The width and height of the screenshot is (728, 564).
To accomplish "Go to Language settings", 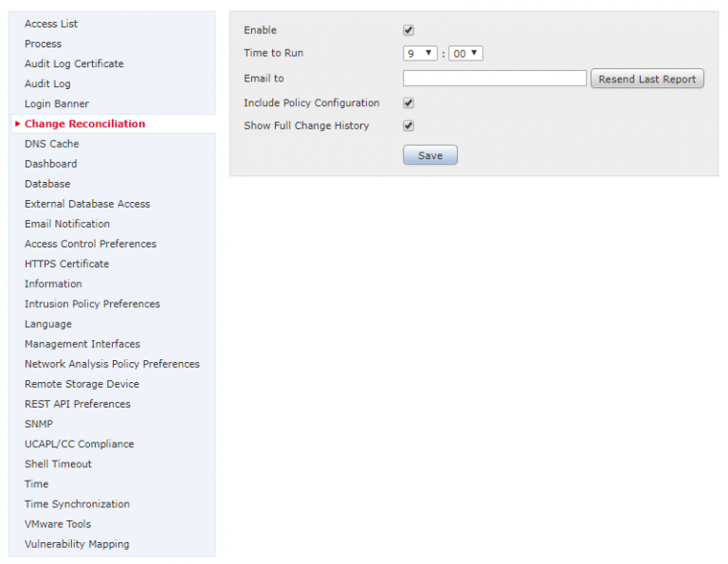I will (x=48, y=324).
